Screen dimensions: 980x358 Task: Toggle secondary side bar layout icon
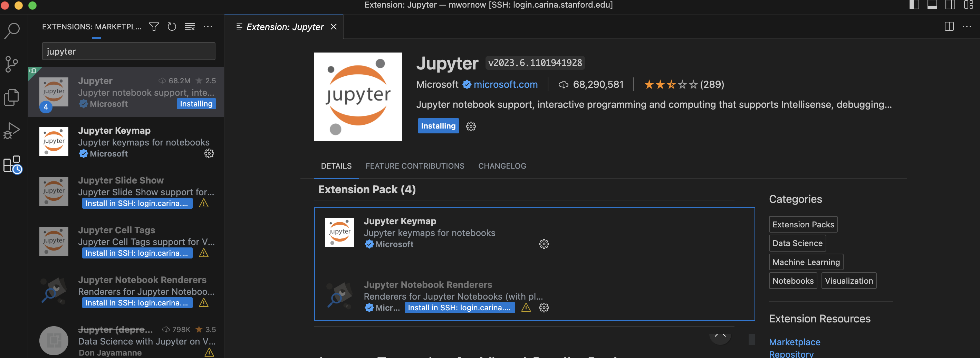tap(950, 5)
